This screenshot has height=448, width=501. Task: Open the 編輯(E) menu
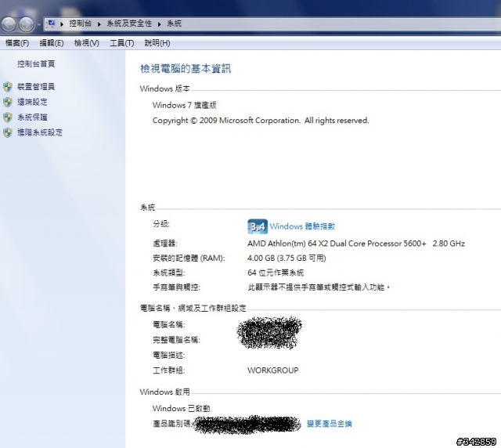[52, 43]
